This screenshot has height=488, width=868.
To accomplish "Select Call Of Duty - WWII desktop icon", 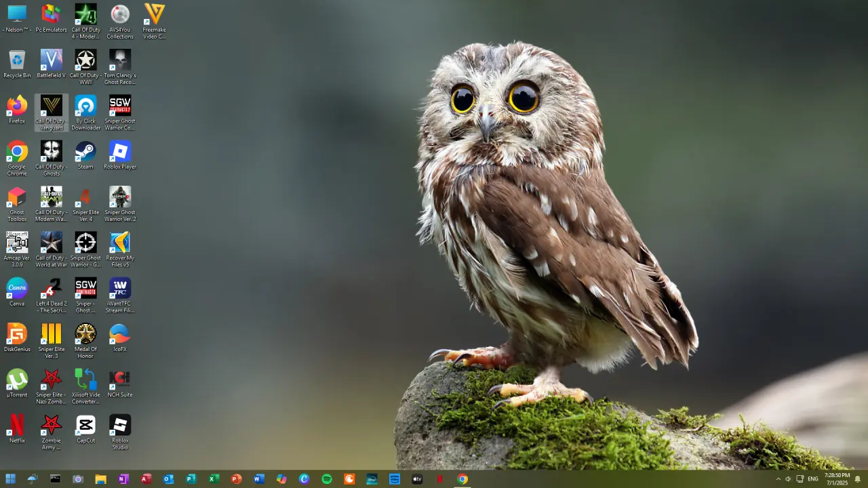I will [x=85, y=67].
